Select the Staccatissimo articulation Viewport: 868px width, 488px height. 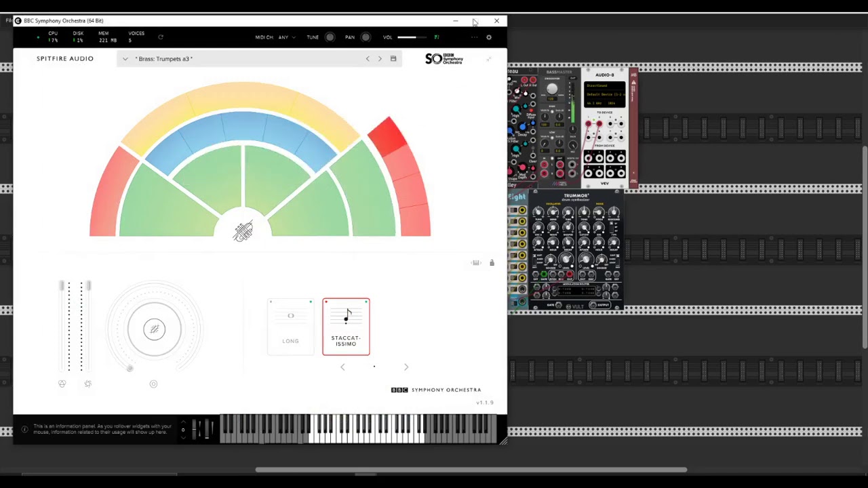click(346, 327)
